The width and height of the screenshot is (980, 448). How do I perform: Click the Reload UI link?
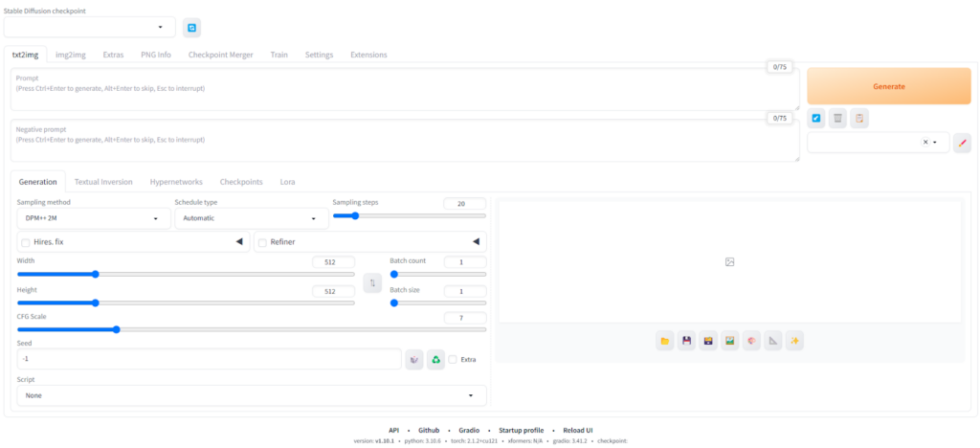pos(577,430)
